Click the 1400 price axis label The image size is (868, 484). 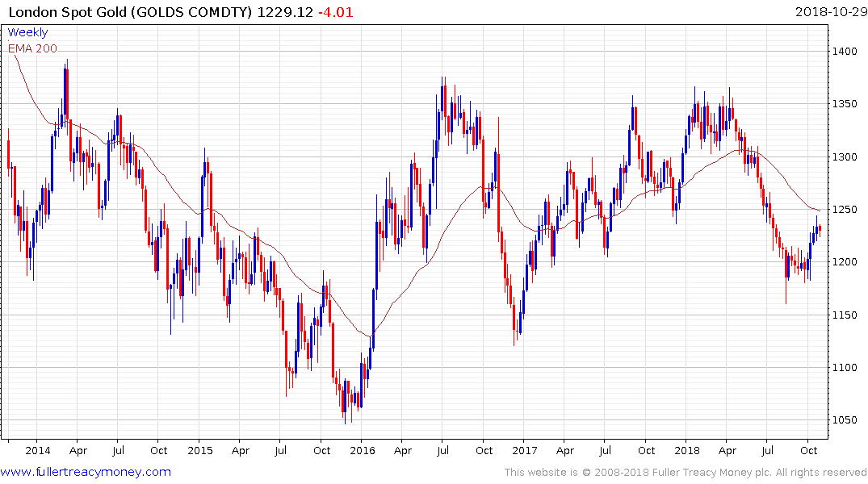(845, 52)
